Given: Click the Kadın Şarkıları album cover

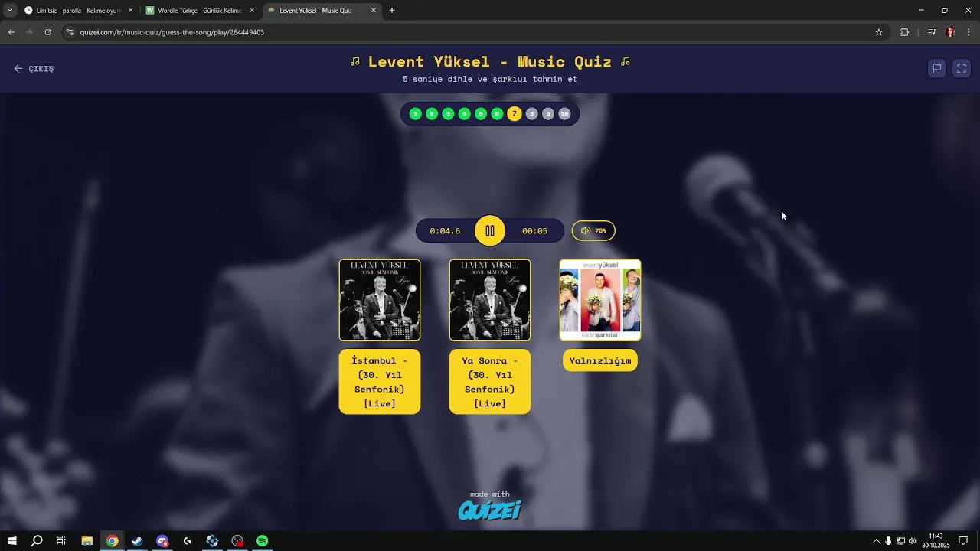Looking at the screenshot, I should click(600, 300).
